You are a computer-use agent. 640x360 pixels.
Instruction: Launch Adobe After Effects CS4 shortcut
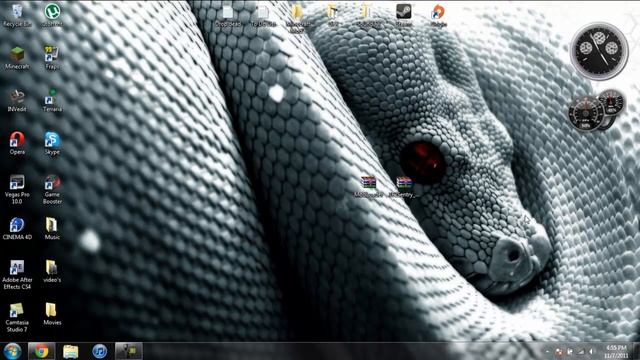click(17, 275)
